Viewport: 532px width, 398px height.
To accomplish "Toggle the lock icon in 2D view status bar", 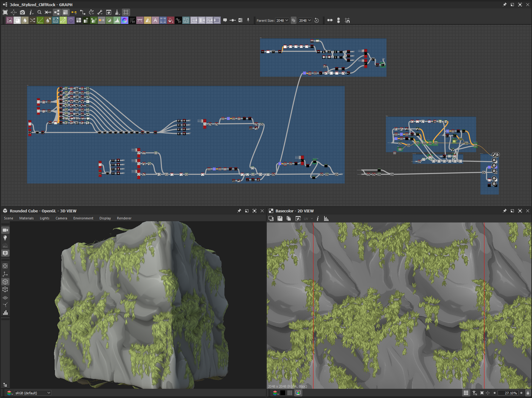I will click(527, 393).
